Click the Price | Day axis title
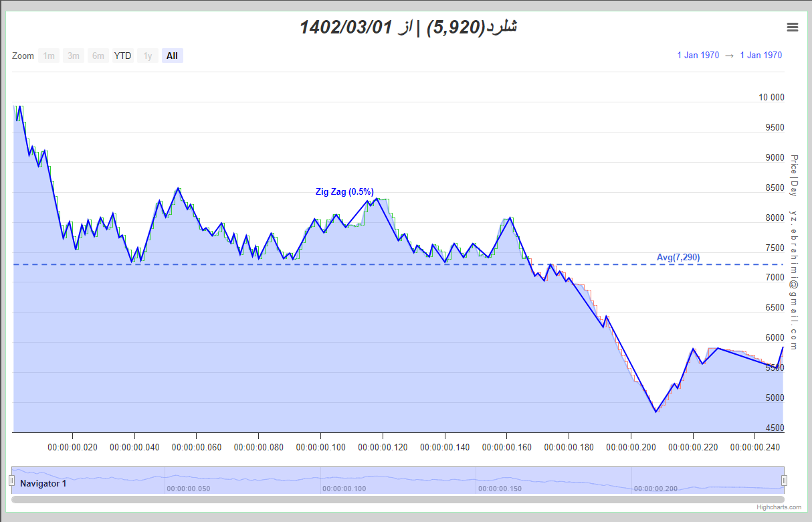812x522 pixels. point(794,175)
